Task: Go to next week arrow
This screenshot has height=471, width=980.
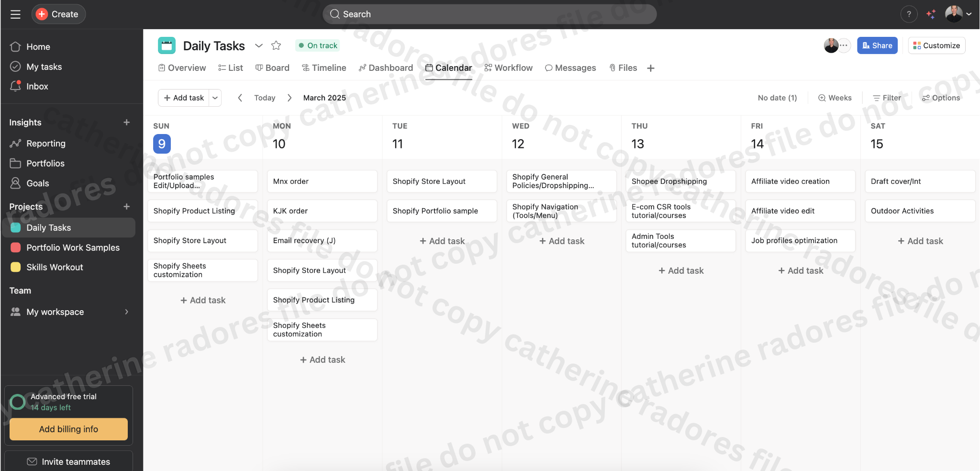Action: (290, 98)
